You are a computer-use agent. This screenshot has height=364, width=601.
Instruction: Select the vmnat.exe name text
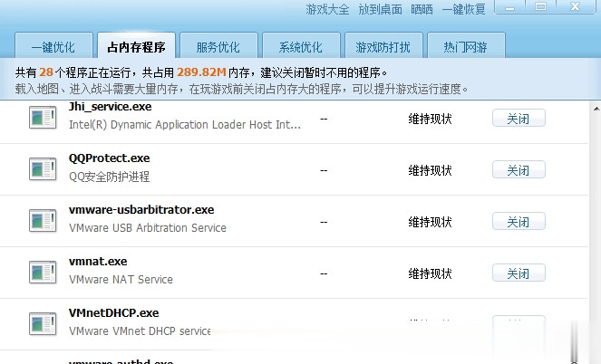pyautogui.click(x=98, y=262)
